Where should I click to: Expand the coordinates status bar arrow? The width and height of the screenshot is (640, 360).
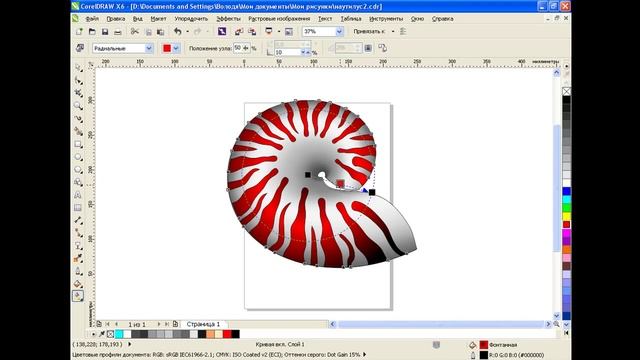(x=130, y=344)
